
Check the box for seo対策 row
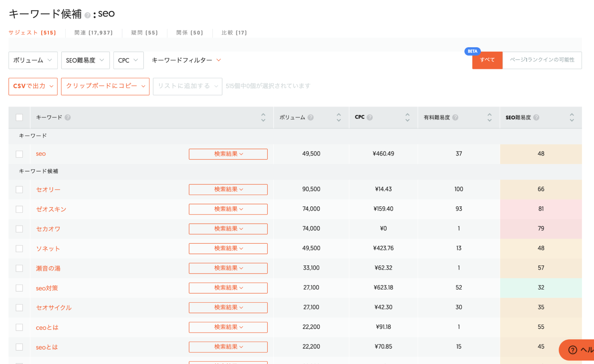tap(19, 288)
